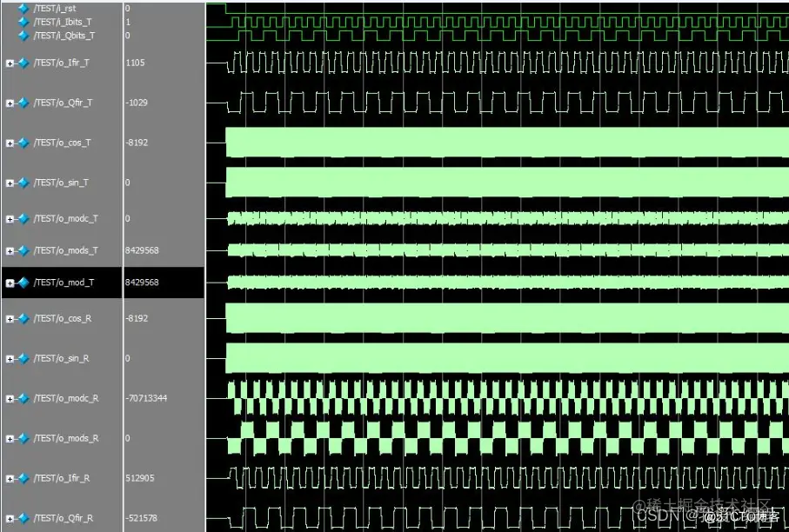The height and width of the screenshot is (532, 789).
Task: Click the value -521578 of o_Qfir_R
Action: point(142,518)
